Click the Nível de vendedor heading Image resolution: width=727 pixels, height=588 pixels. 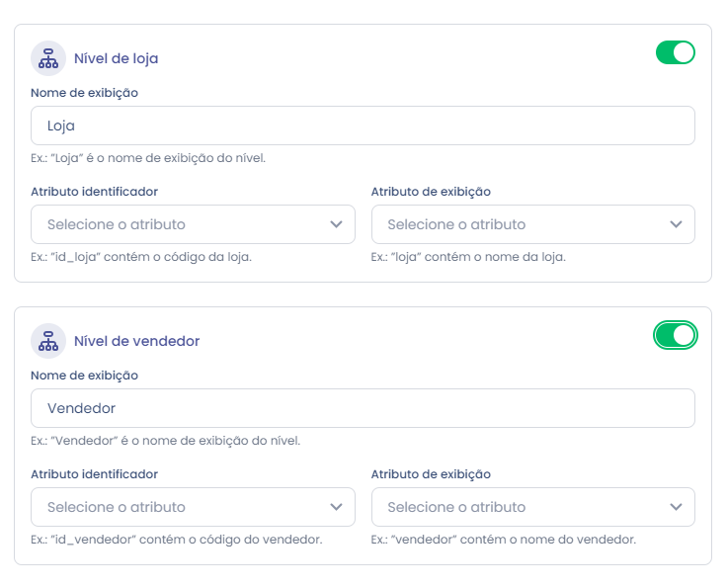(136, 341)
